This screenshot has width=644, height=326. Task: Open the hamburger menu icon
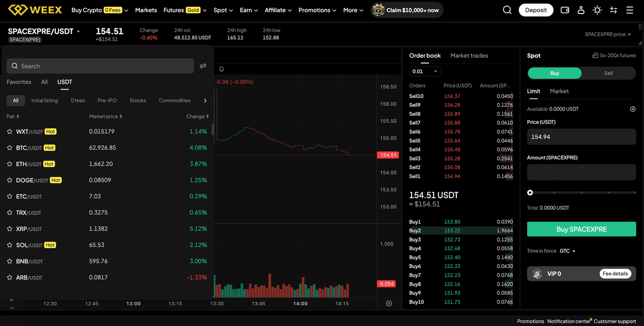tap(629, 10)
